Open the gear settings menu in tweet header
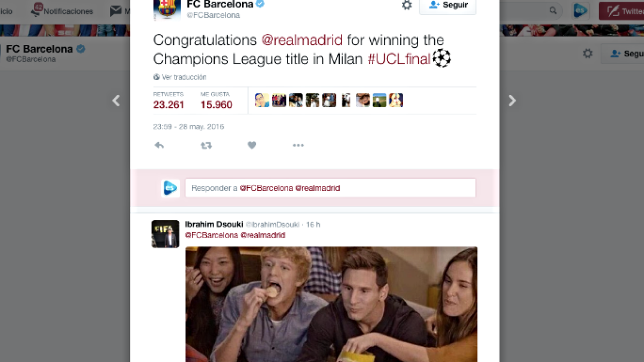 [407, 5]
